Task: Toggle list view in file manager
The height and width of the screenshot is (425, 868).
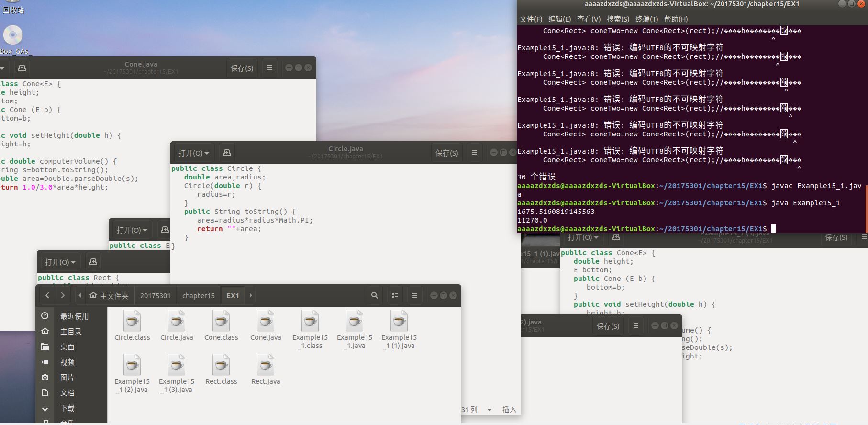Action: 395,295
